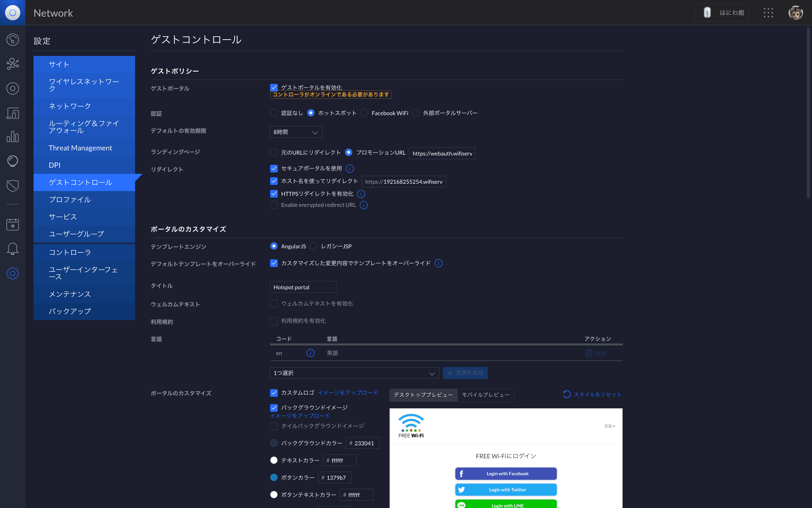Click Login with Twitter button
The height and width of the screenshot is (508, 812).
[x=506, y=490]
